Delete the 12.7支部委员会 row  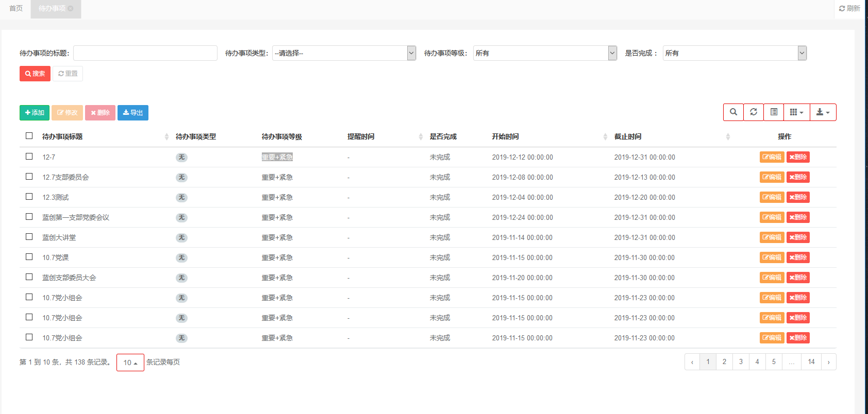pos(798,177)
